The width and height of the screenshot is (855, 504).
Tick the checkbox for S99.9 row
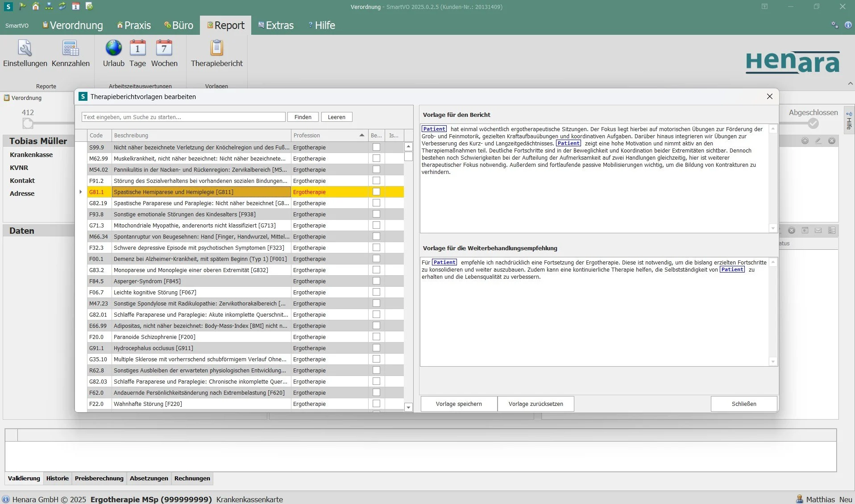[x=376, y=147]
